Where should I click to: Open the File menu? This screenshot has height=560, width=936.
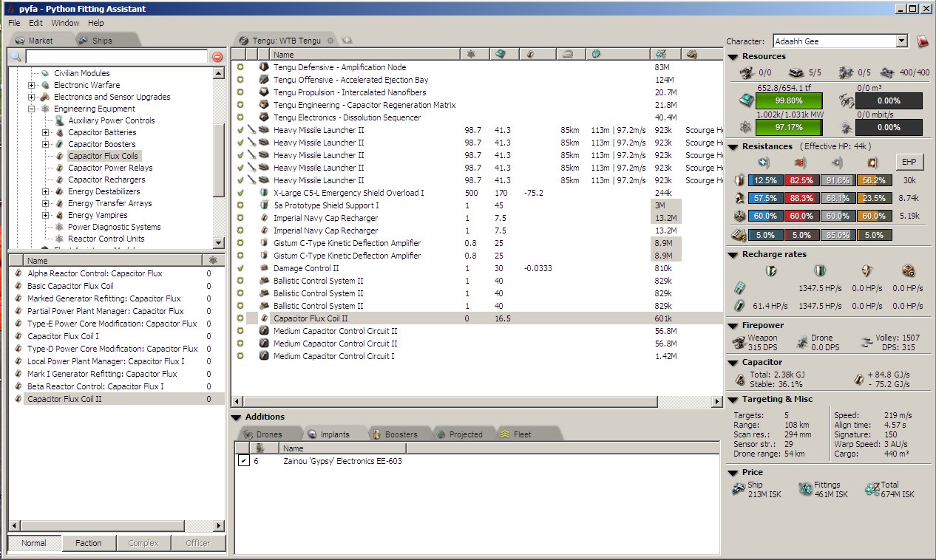(14, 23)
